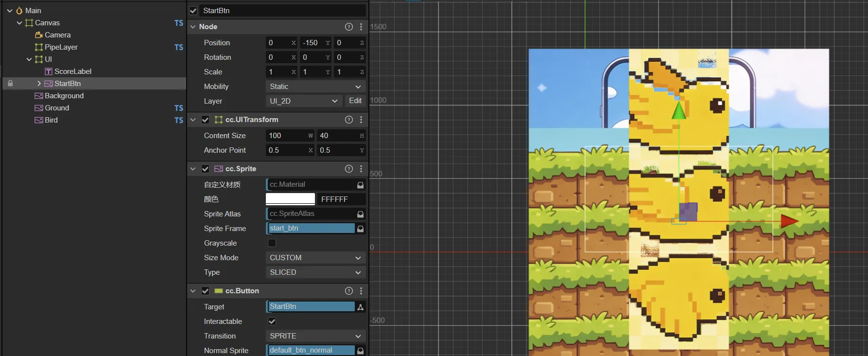868x356 pixels.
Task: Click the picker icon for the cc.Material field
Action: (x=361, y=185)
